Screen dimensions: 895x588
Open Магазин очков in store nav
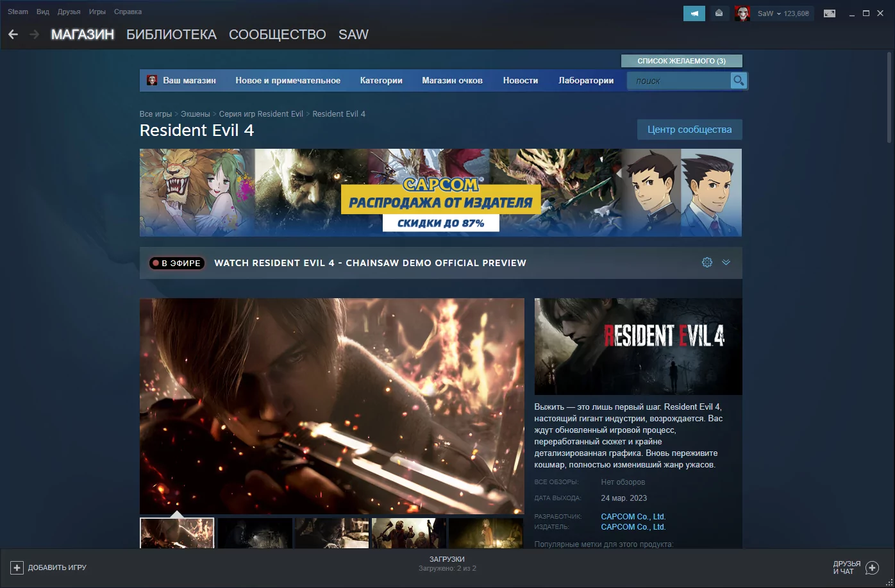click(453, 81)
